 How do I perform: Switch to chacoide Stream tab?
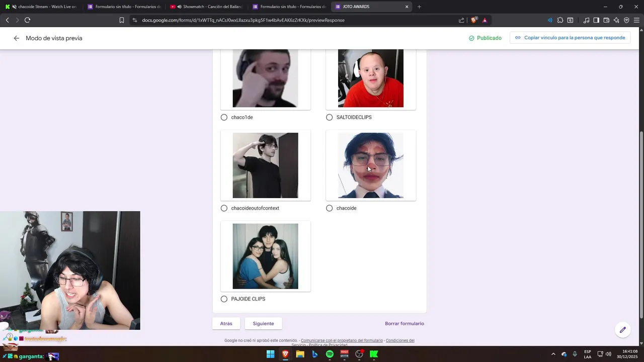tap(42, 7)
